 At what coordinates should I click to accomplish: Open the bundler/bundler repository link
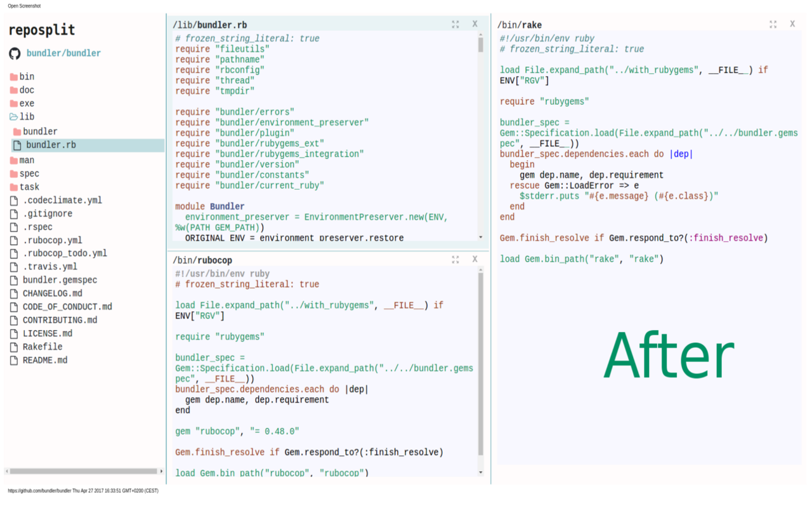(x=63, y=53)
